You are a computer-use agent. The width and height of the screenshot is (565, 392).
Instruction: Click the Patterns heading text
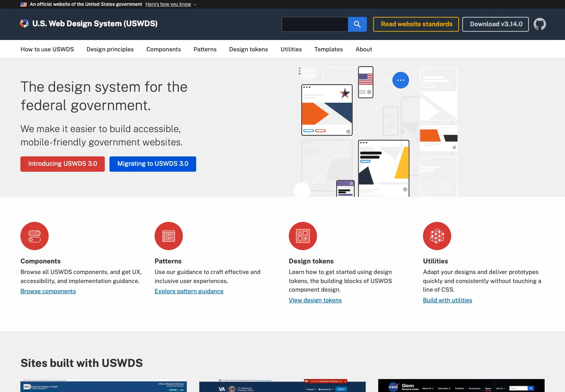(168, 261)
